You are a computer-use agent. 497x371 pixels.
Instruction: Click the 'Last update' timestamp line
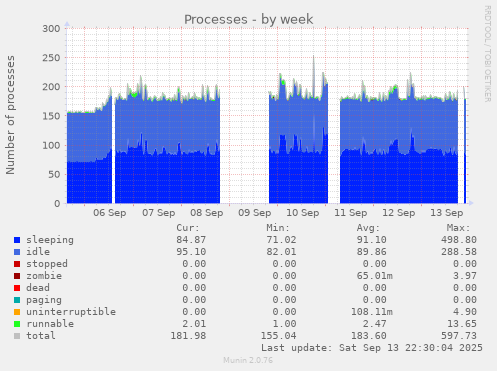click(372, 348)
